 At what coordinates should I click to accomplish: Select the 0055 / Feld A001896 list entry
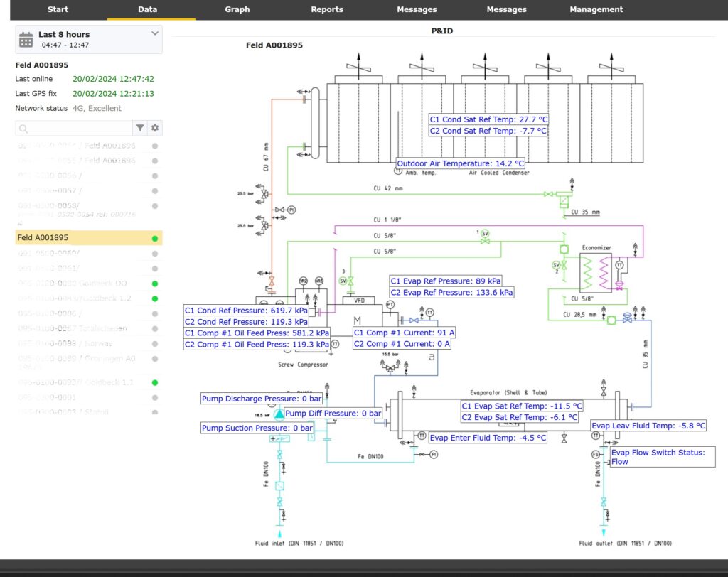click(89, 161)
